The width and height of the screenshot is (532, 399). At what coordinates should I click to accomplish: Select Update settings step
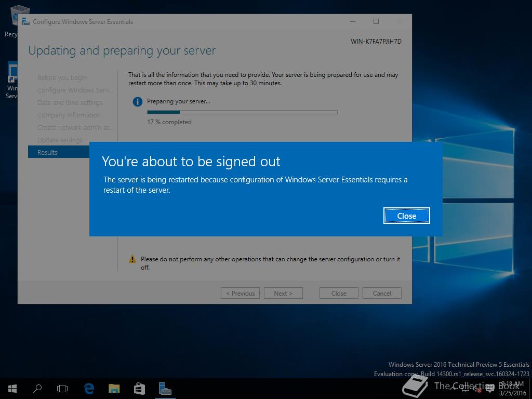(x=60, y=140)
